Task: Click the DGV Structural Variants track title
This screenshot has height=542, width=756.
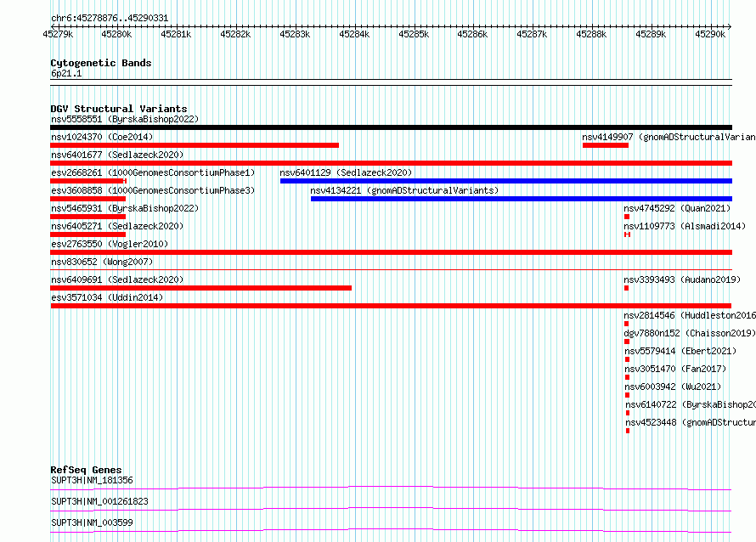Action: (119, 109)
